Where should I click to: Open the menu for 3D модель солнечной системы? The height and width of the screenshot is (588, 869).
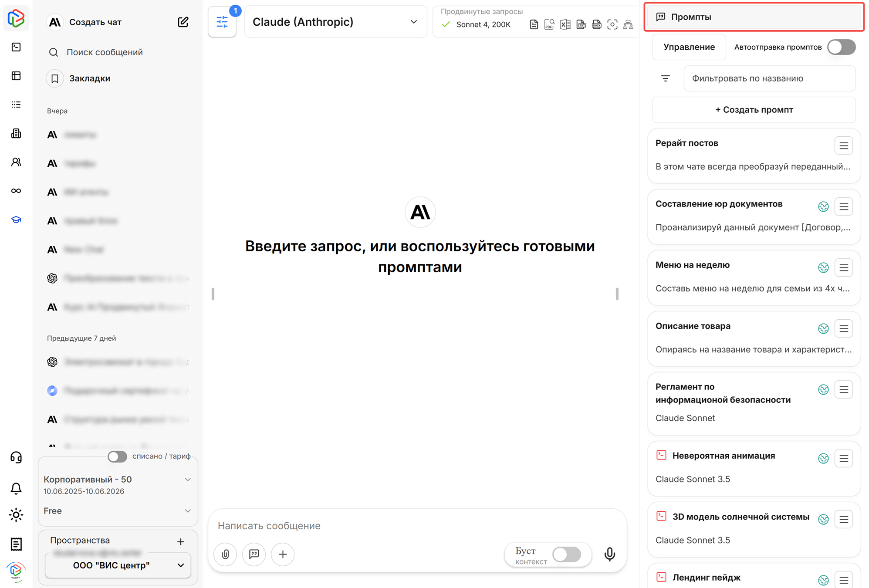844,519
